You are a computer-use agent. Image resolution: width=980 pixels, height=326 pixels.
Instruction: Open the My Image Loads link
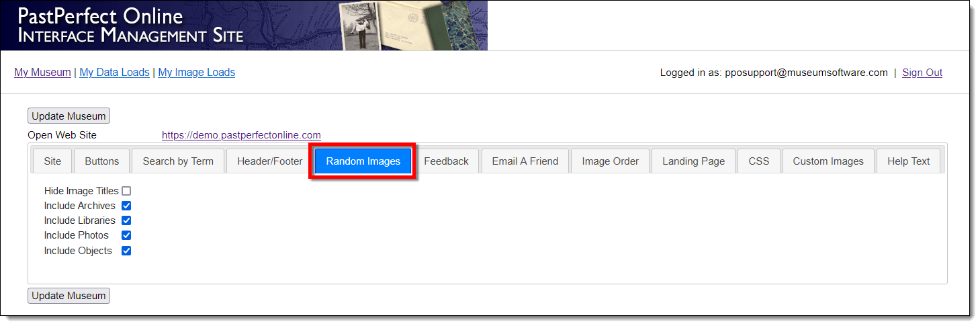tap(196, 73)
